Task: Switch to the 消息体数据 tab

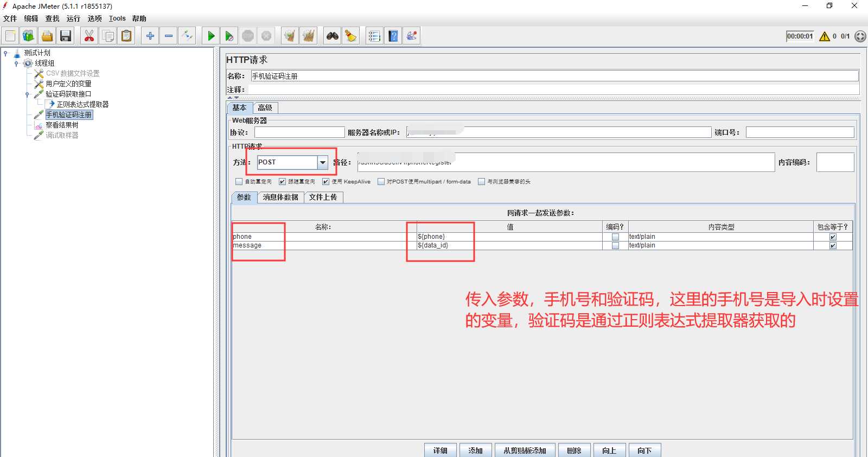Action: pyautogui.click(x=280, y=197)
